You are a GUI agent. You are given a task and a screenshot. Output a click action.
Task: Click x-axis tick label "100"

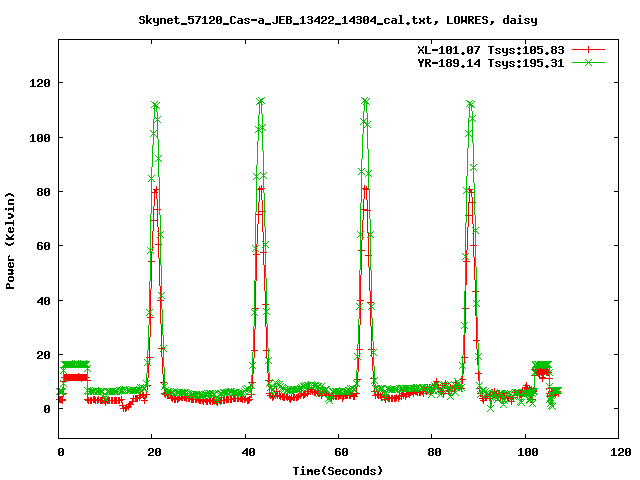528,452
